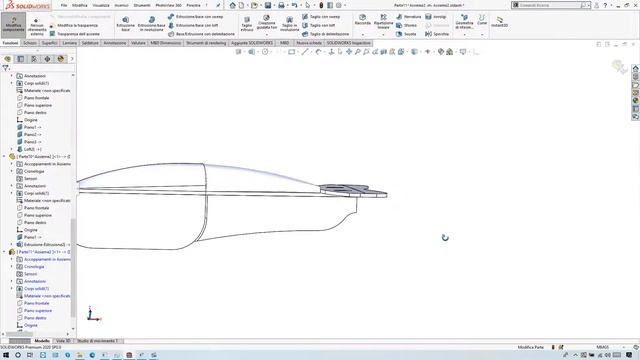The height and width of the screenshot is (360, 640).
Task: Click the Raccorda fillet tool
Action: pyautogui.click(x=362, y=20)
